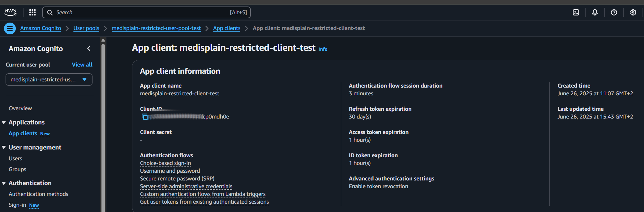Open the help question mark menu
The image size is (644, 212).
pyautogui.click(x=614, y=12)
